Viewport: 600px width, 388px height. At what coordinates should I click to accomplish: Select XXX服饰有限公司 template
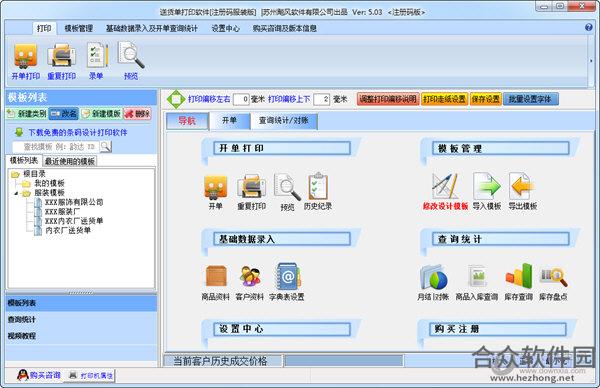74,202
